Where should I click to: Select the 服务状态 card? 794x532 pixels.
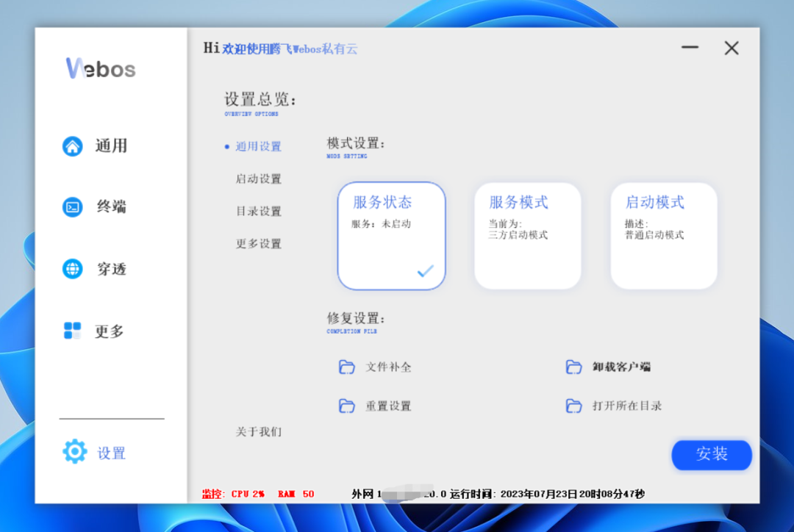point(391,236)
